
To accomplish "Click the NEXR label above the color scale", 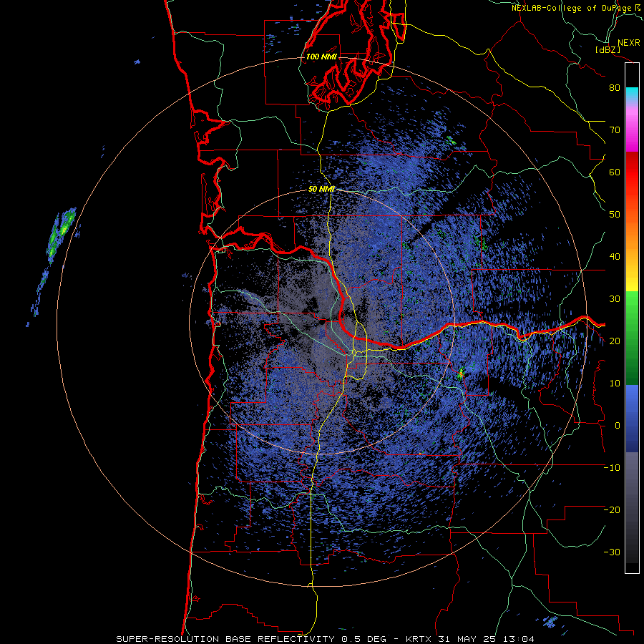I will click(629, 43).
